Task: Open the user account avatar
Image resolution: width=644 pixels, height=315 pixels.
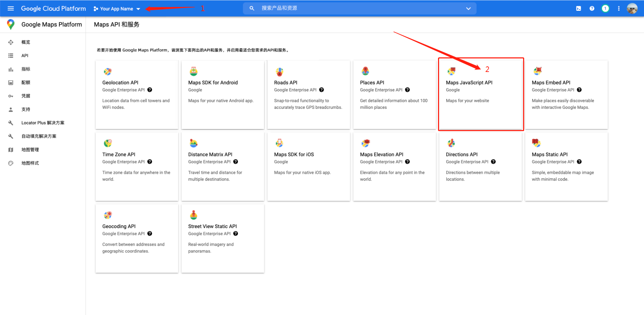Action: (632, 8)
